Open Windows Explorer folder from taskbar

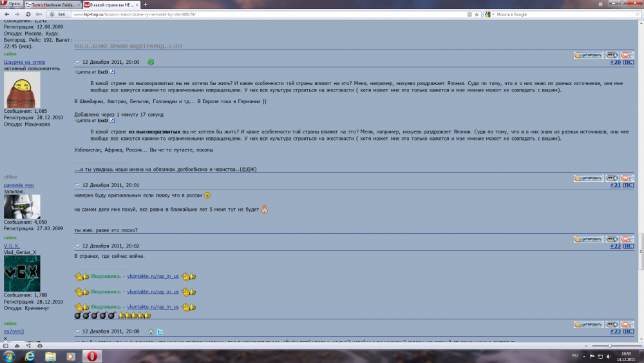tap(50, 356)
